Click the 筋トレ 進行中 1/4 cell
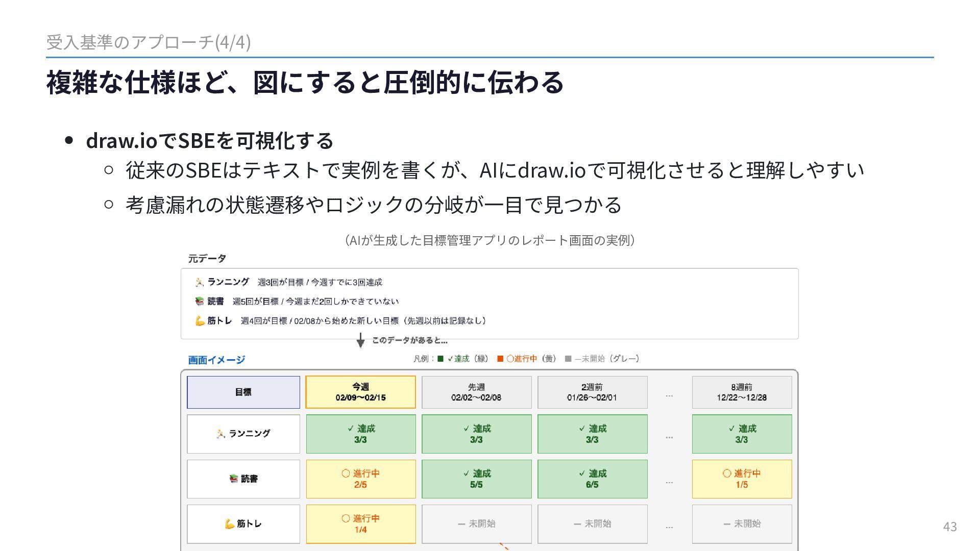The width and height of the screenshot is (980, 551). coord(360,524)
